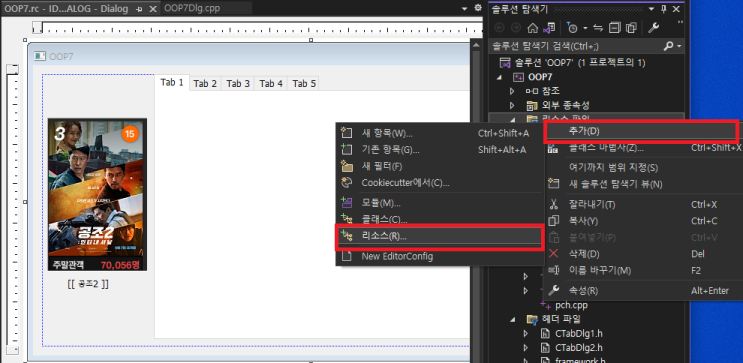Collapse the 헤더 파일 folder arrow
743x363 pixels.
513,319
